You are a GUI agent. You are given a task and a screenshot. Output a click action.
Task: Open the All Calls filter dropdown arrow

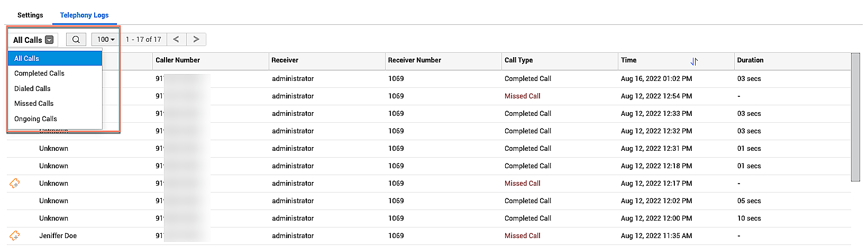(49, 40)
